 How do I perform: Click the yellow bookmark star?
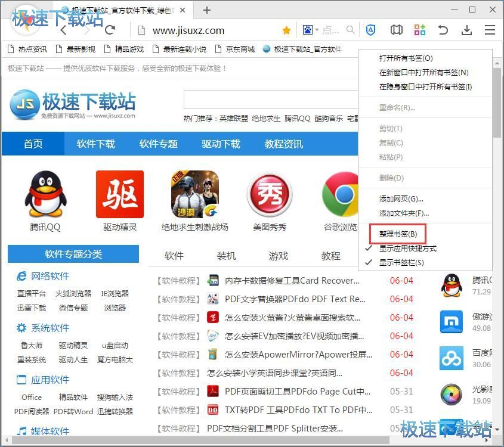[286, 30]
